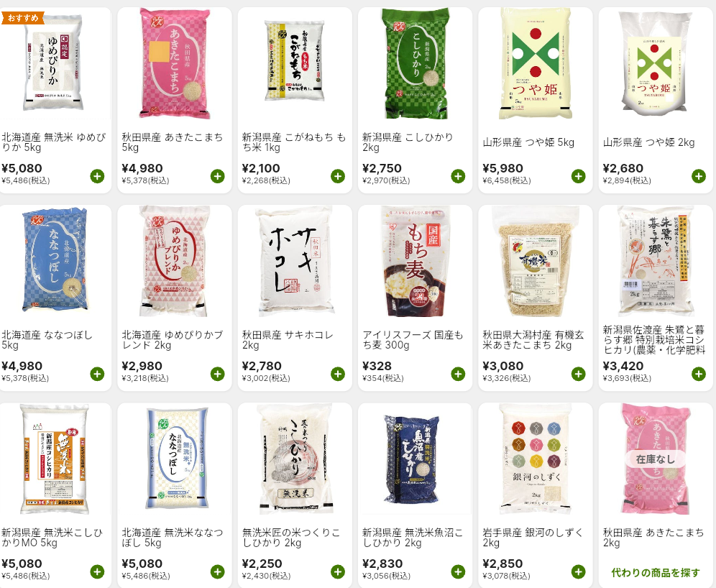The height and width of the screenshot is (588, 716).
Task: Add 北海道産 無洗米 ゆめぴりか 5kg to cart
Action: pyautogui.click(x=97, y=176)
